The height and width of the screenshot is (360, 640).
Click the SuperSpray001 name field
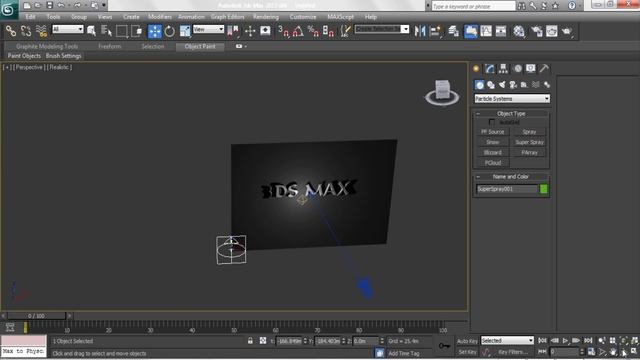coord(507,189)
